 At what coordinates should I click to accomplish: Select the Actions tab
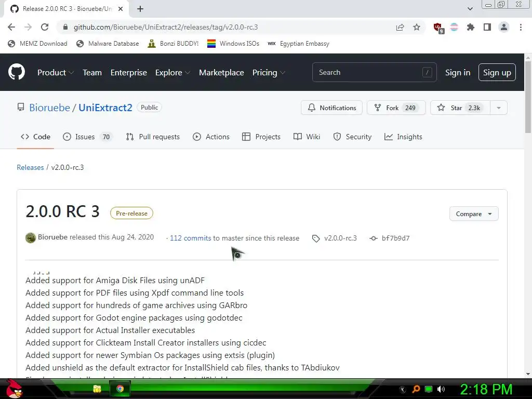211,137
